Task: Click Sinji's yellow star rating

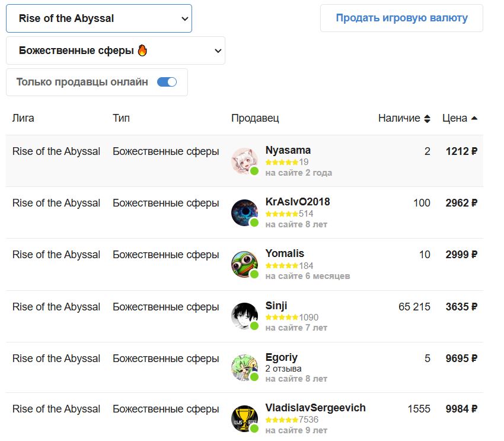Action: point(282,318)
